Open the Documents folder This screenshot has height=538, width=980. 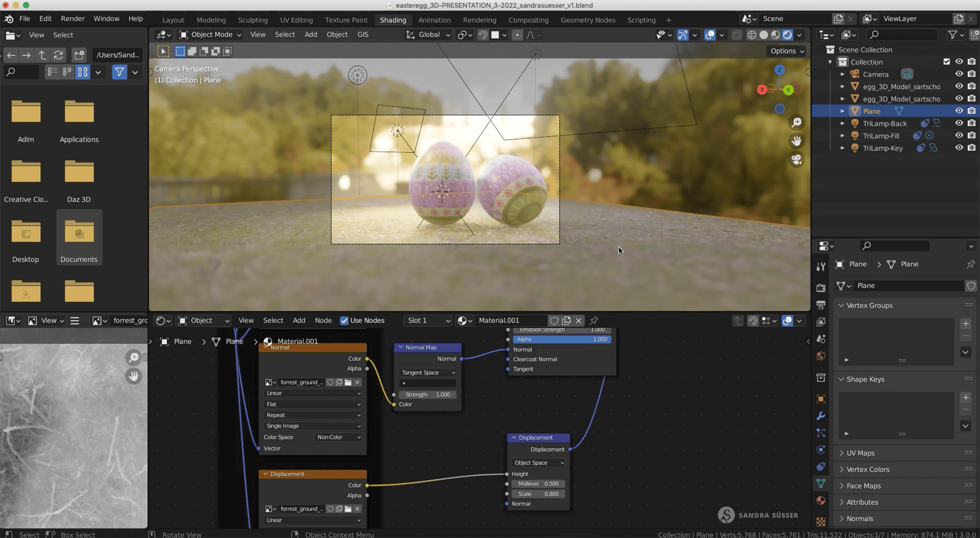(79, 237)
